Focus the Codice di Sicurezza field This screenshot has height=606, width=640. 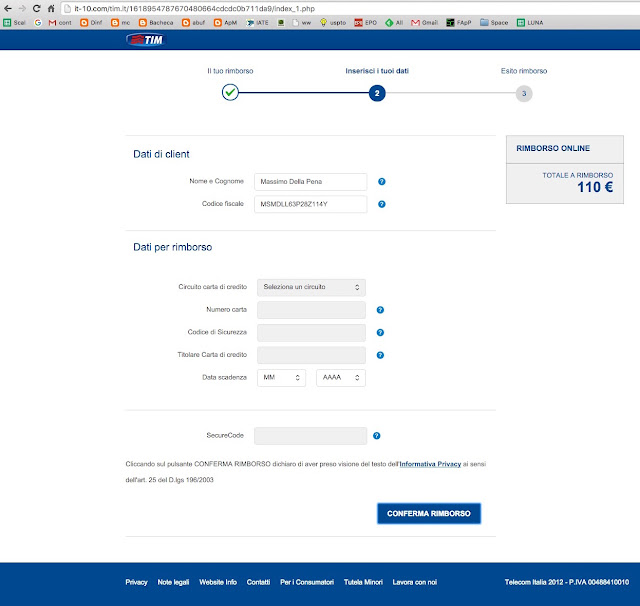pyautogui.click(x=311, y=333)
